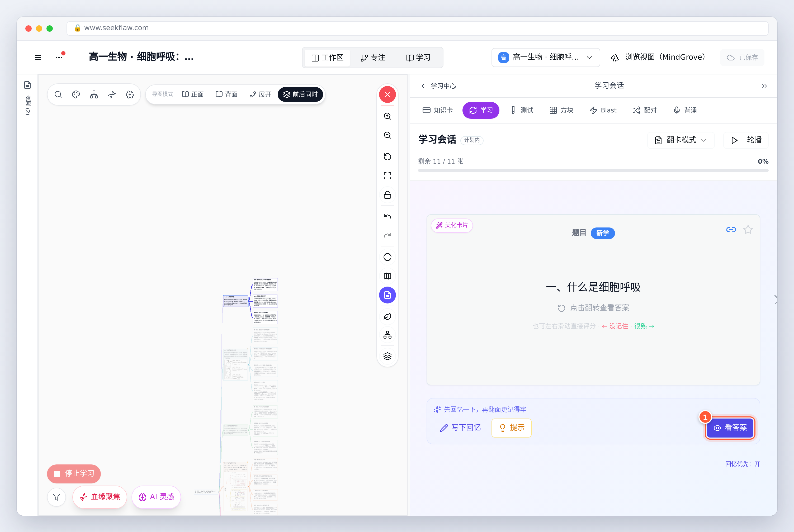Click the sparkle focus icon in toolbar

coord(112,94)
